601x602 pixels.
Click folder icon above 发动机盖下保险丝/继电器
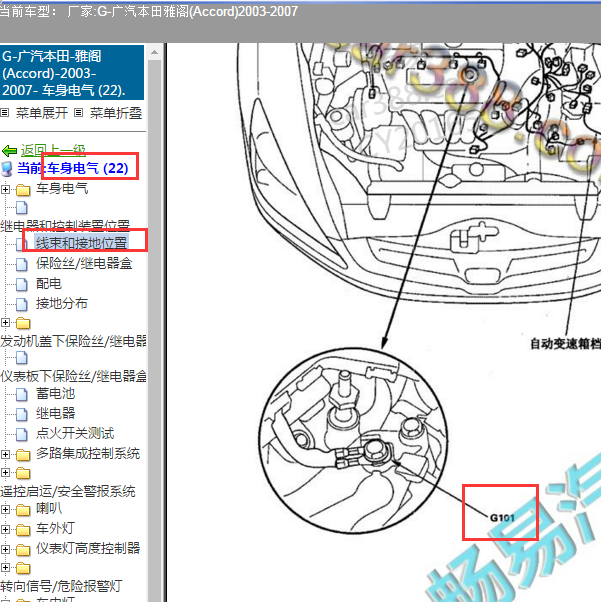(x=23, y=323)
